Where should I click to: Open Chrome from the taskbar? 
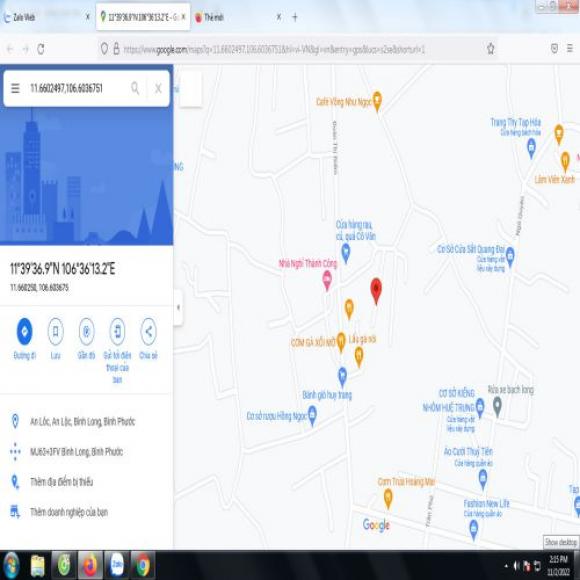[142, 565]
